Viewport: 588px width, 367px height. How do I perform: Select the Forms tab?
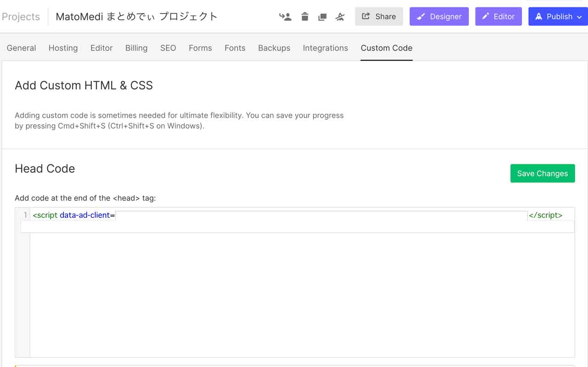[200, 48]
